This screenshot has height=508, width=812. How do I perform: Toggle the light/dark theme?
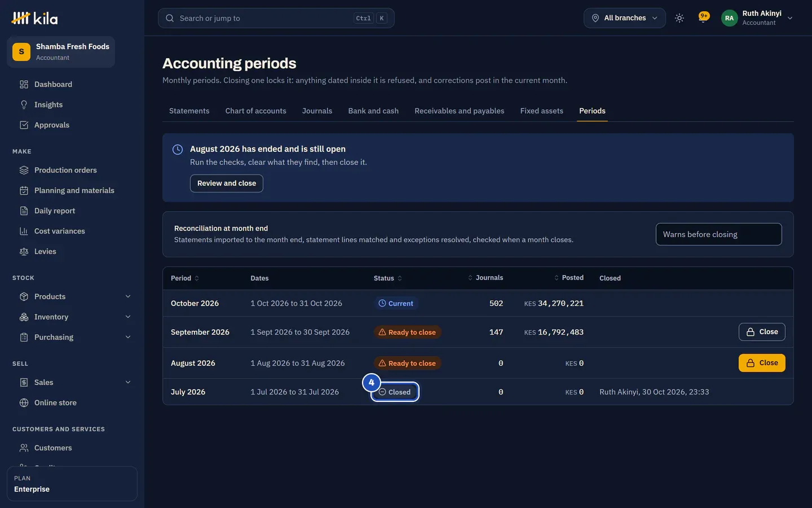click(679, 18)
